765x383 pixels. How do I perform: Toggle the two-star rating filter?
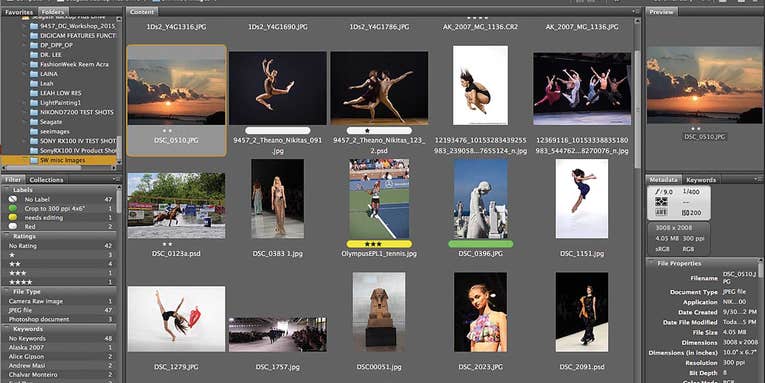[60, 264]
